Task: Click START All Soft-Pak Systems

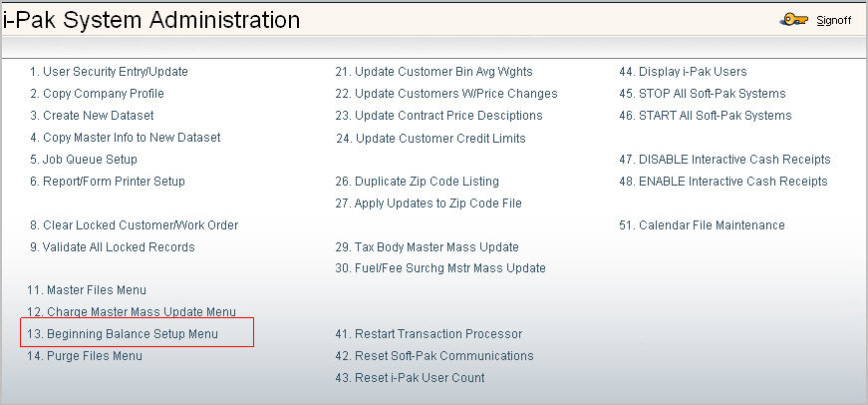Action: point(706,116)
